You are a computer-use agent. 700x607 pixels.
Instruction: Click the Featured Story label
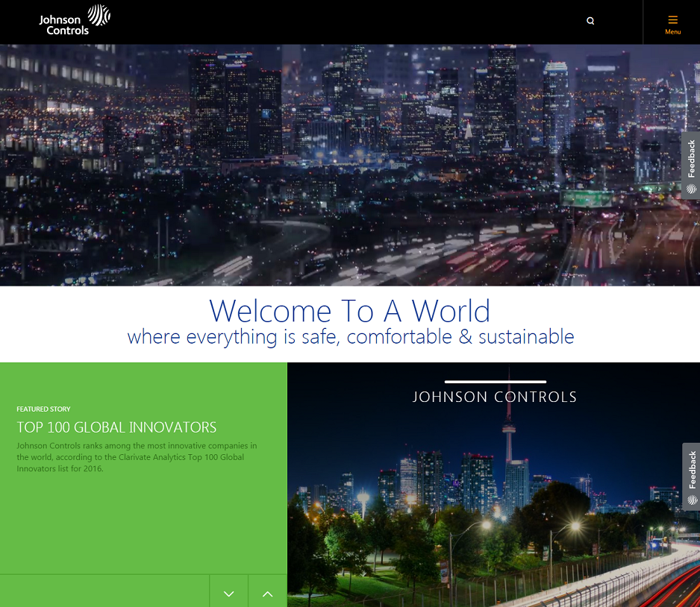(x=43, y=409)
